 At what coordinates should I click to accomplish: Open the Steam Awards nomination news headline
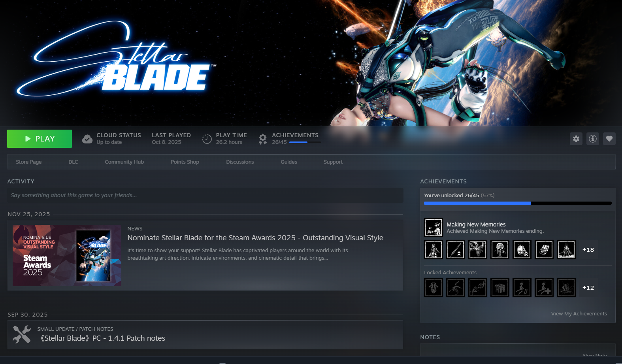point(255,238)
